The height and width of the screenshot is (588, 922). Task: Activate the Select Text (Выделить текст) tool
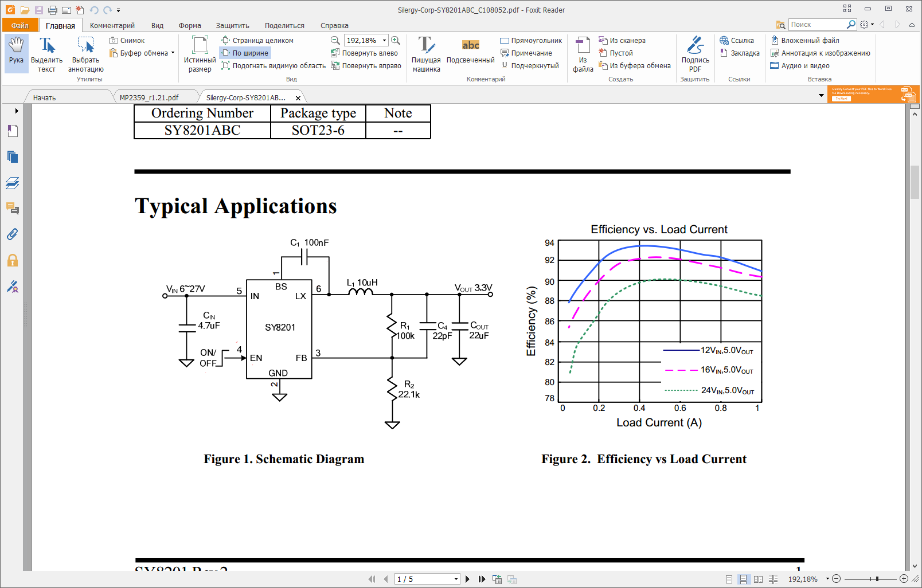(46, 54)
